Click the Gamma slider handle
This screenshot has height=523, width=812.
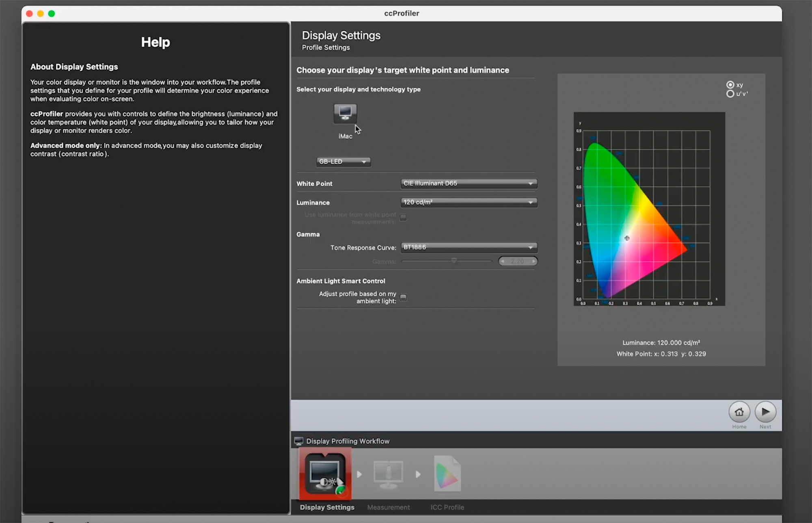(454, 261)
